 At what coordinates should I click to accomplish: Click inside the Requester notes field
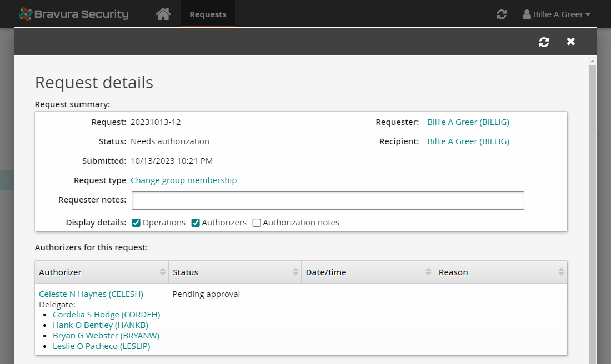[x=328, y=200]
